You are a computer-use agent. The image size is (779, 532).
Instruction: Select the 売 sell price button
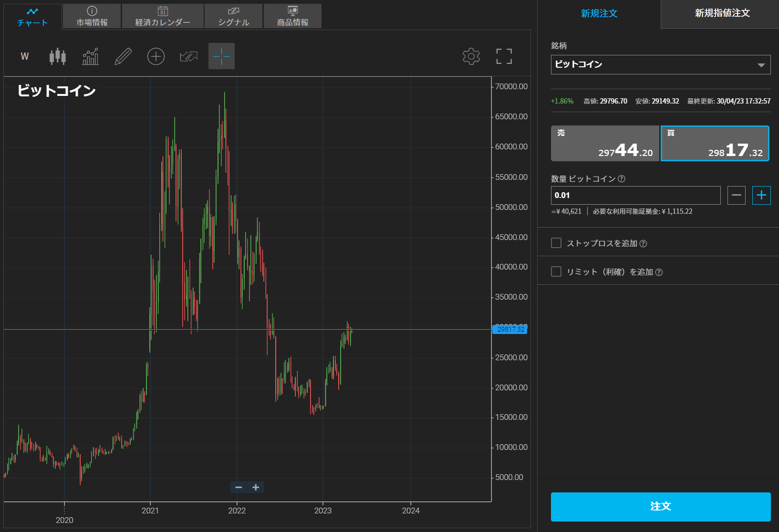point(605,143)
